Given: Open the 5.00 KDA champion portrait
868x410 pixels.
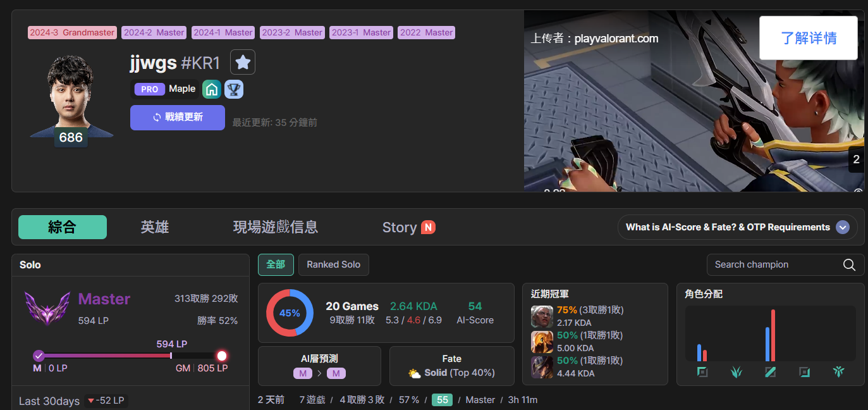Looking at the screenshot, I should [x=542, y=342].
